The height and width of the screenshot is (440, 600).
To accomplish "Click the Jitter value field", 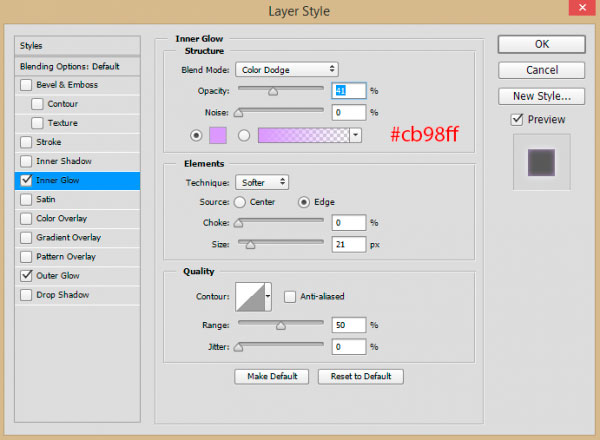I will tap(349, 347).
